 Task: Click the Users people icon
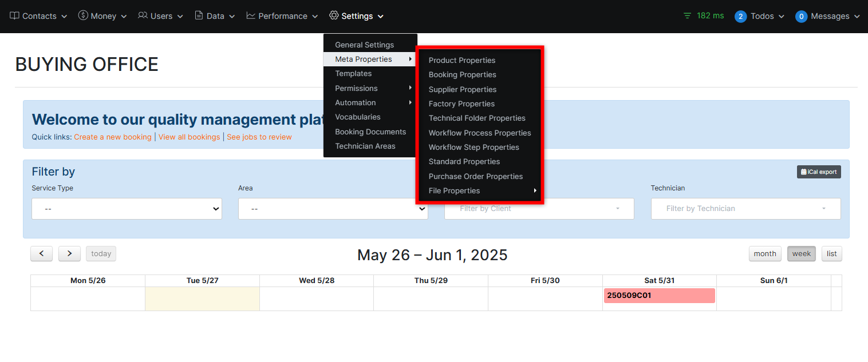coord(143,15)
